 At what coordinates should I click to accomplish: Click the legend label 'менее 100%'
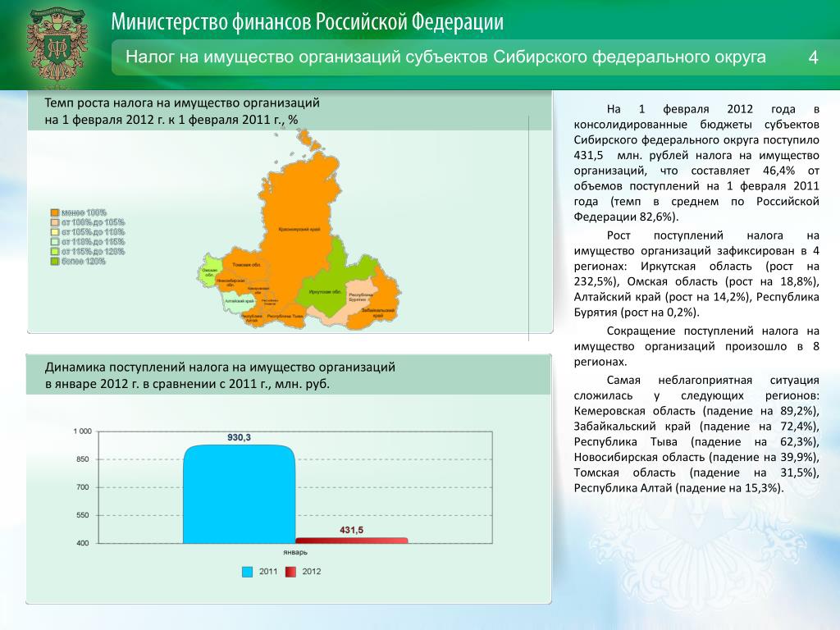coord(84,212)
